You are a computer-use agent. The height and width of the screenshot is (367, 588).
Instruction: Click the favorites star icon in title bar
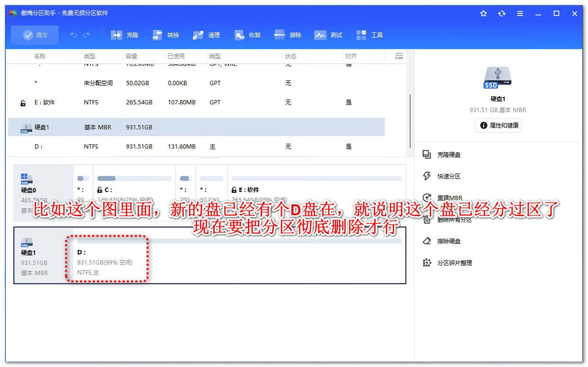(x=483, y=13)
